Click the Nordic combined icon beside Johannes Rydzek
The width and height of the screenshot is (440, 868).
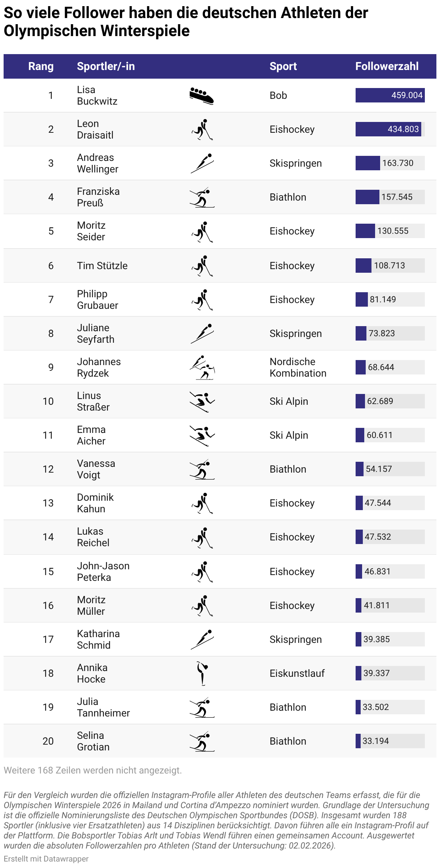click(x=202, y=367)
